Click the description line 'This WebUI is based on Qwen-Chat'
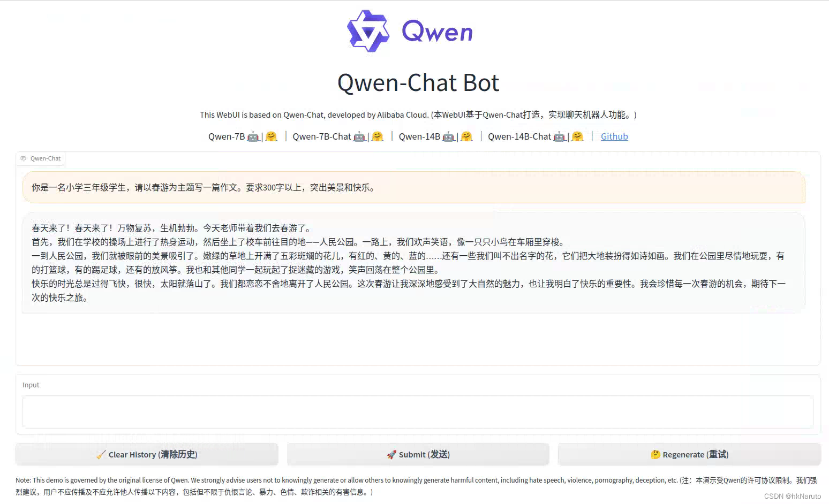 click(x=418, y=114)
